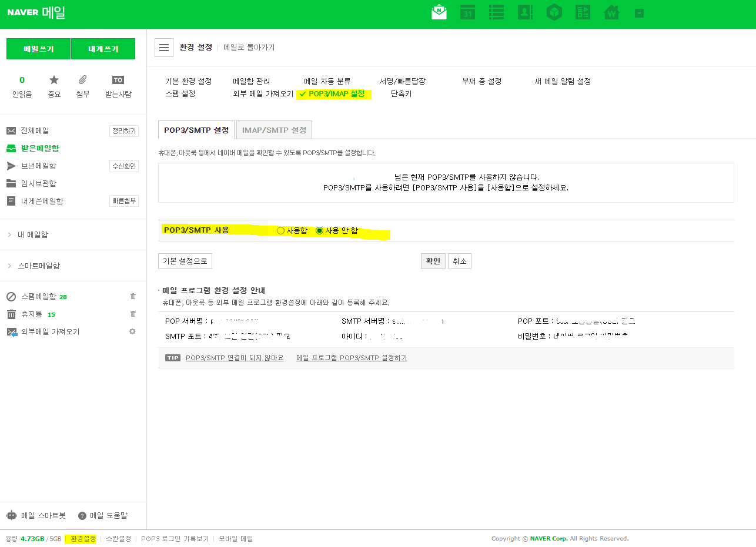Click the 4.73GB storage usage text
756x547 pixels.
coord(32,538)
